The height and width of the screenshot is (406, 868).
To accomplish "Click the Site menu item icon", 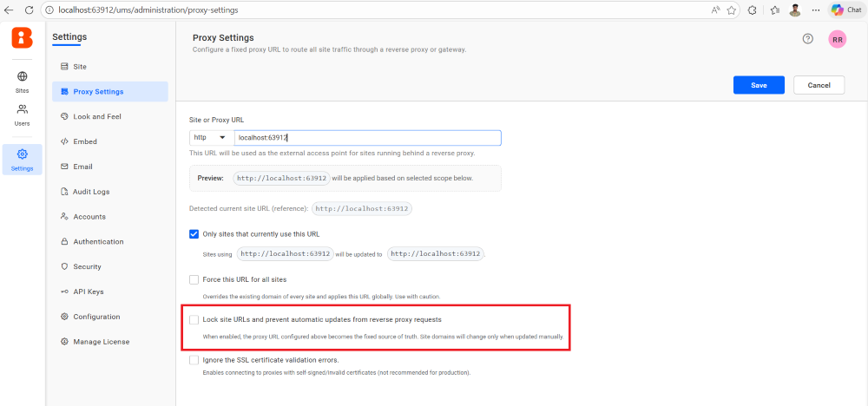I will pos(65,67).
